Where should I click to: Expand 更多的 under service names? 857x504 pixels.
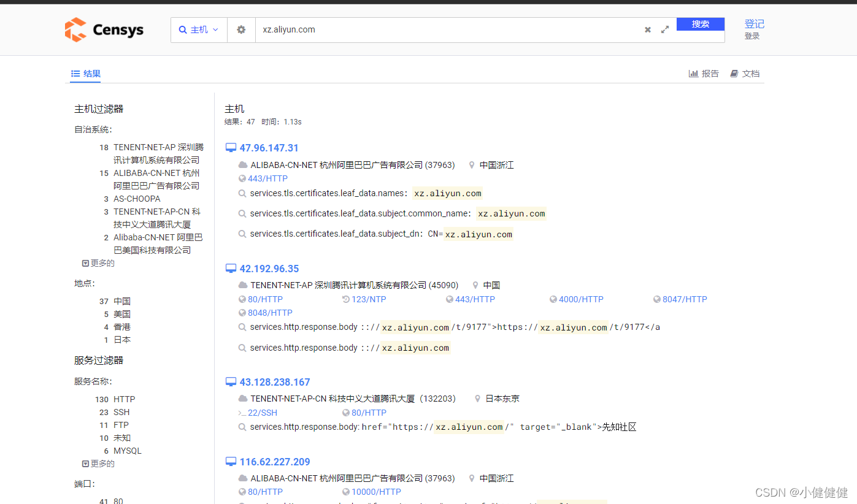(x=98, y=464)
